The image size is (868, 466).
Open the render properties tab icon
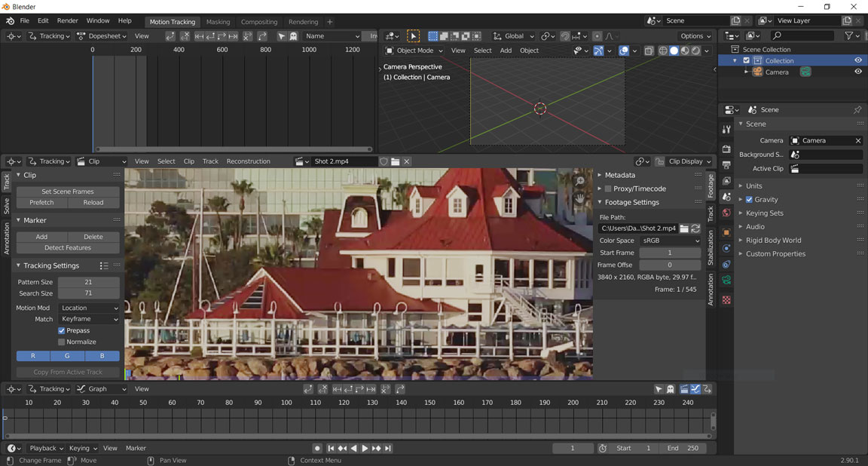[x=726, y=149]
